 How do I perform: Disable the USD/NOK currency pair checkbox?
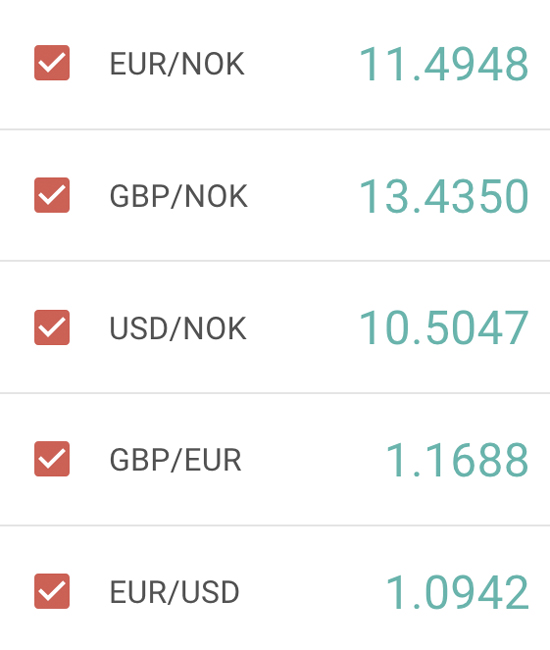click(x=52, y=327)
